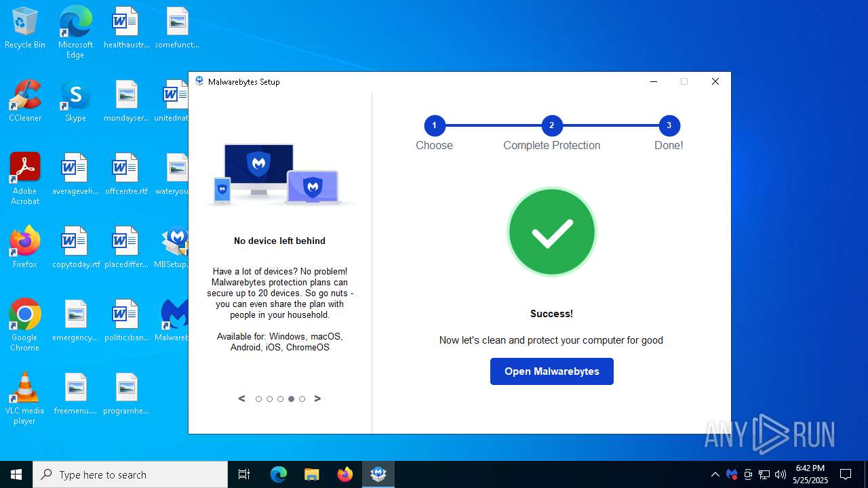Select the averageveh... Word document icon
This screenshot has height=488, width=868.
[75, 175]
